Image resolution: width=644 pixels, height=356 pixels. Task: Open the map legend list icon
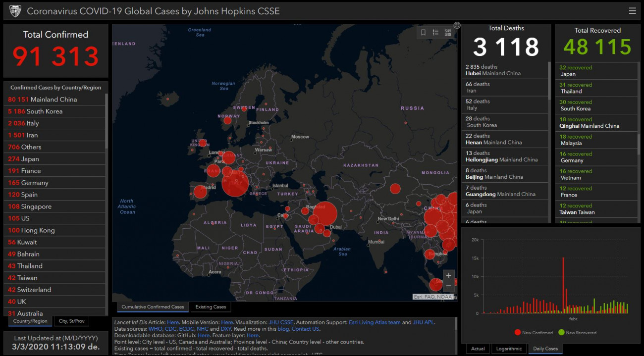coord(436,33)
